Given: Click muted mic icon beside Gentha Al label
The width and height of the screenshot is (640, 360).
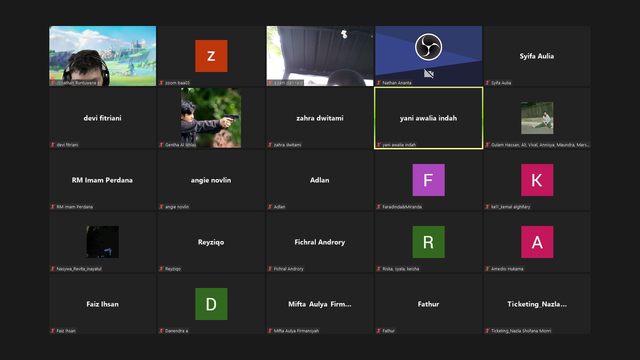Looking at the screenshot, I should click(161, 145).
